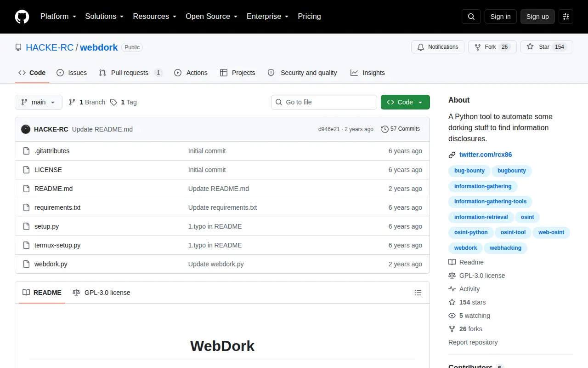Screen dimensions: 588x368
Task: Click Sign up button
Action: (537, 17)
